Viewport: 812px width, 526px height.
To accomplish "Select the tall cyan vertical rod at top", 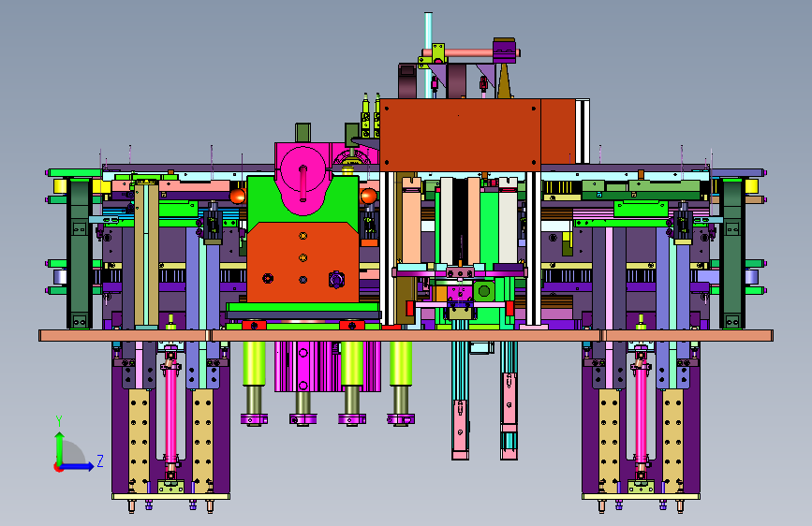I will (428, 55).
